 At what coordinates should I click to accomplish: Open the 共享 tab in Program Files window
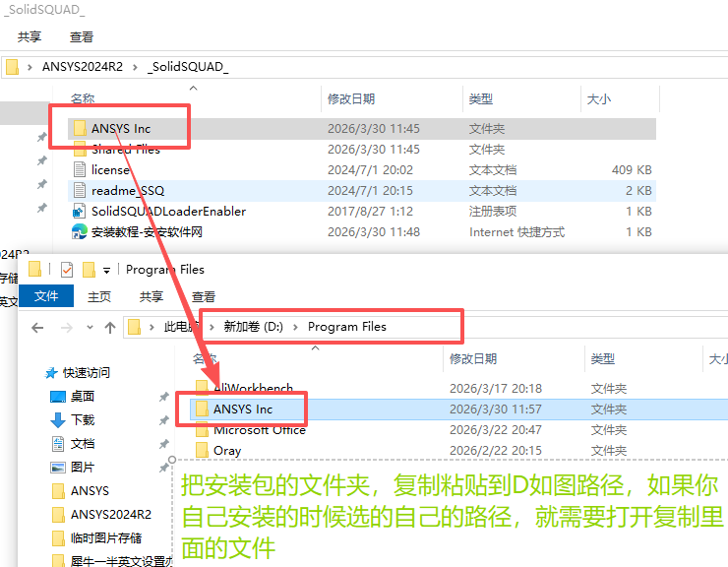coord(152,296)
